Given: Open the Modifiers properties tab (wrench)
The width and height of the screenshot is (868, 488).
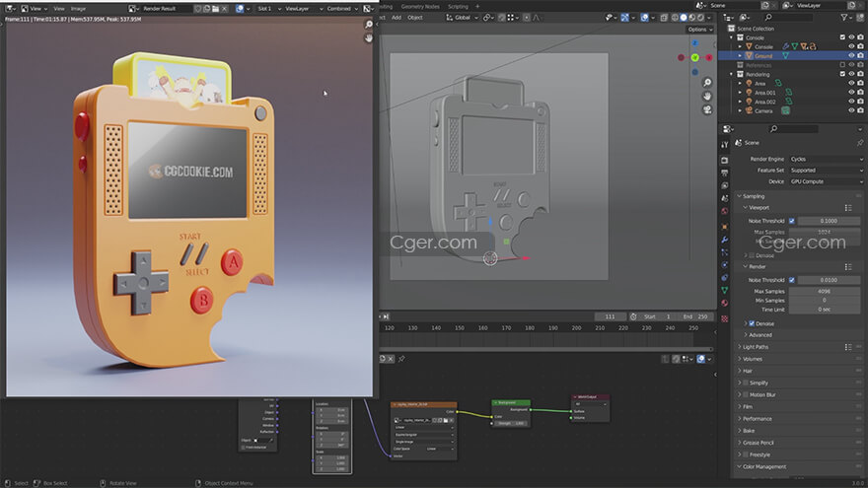Looking at the screenshot, I should point(725,240).
